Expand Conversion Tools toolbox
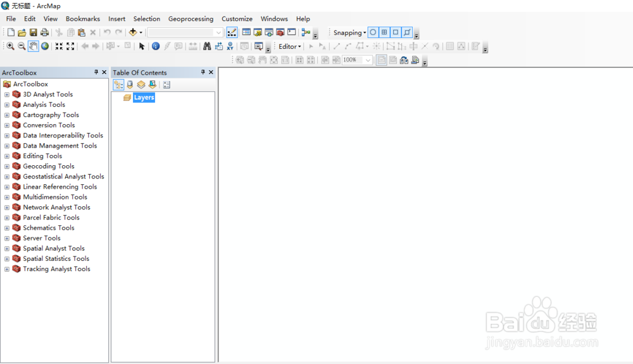This screenshot has width=633, height=364. click(7, 125)
